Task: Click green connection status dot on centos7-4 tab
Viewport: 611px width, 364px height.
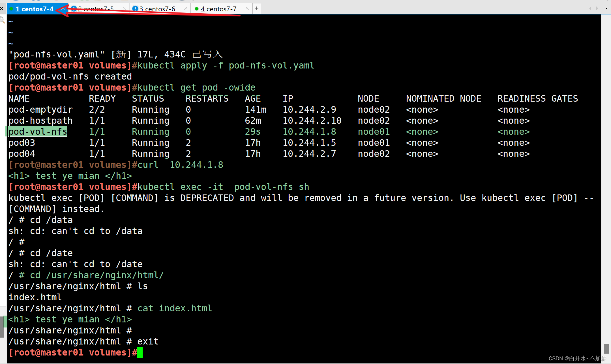Action: (11, 9)
